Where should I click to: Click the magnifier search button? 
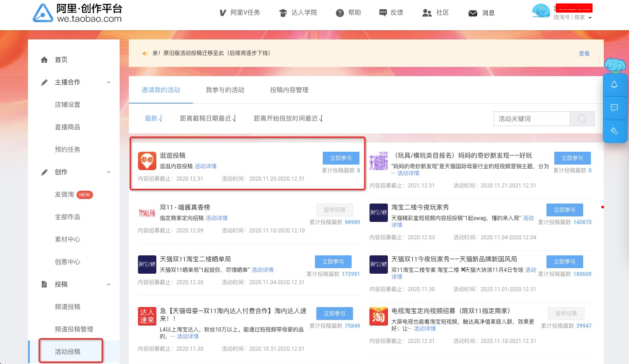[582, 119]
